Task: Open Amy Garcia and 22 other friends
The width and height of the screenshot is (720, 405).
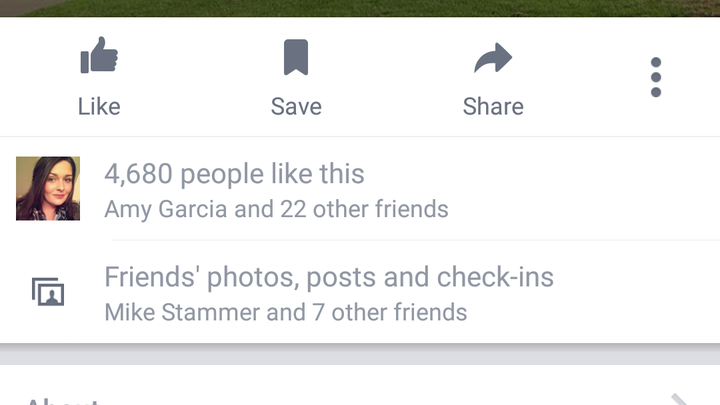Action: coord(276,209)
